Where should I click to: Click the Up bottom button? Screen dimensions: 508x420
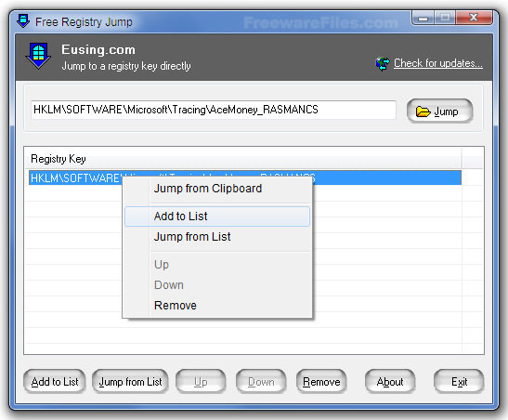pyautogui.click(x=201, y=381)
